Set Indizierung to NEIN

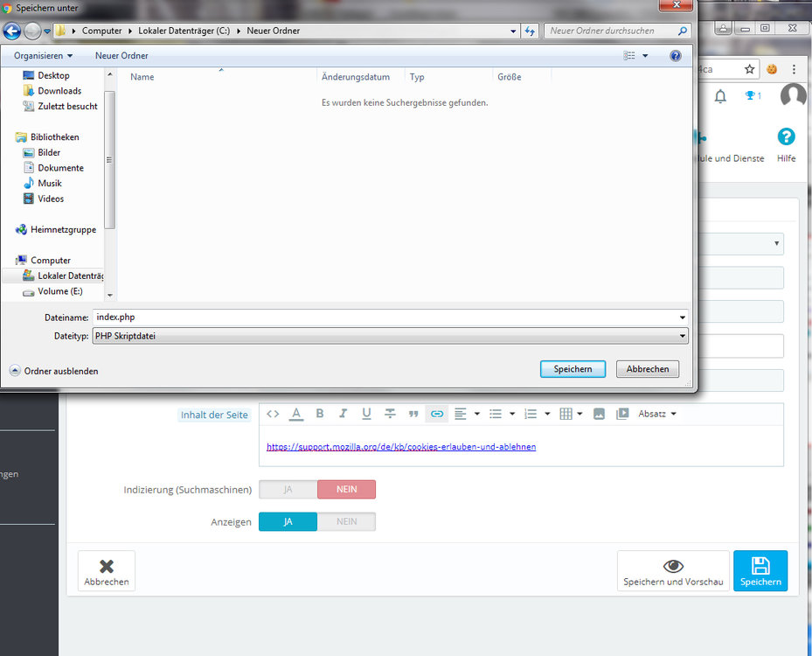[346, 489]
